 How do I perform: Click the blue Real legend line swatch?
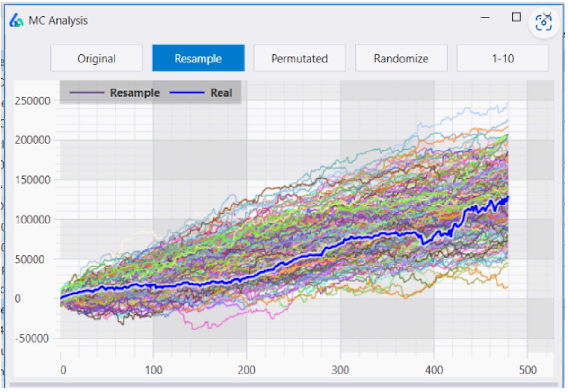187,93
